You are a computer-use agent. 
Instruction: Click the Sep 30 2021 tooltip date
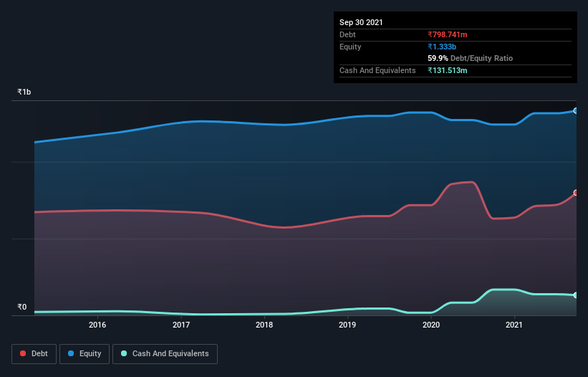tap(361, 22)
